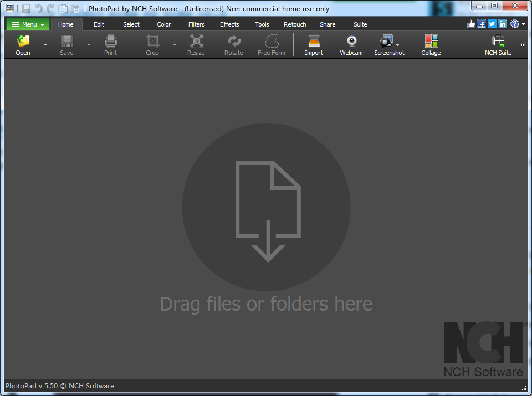Go to the Retouch tab

pyautogui.click(x=295, y=24)
